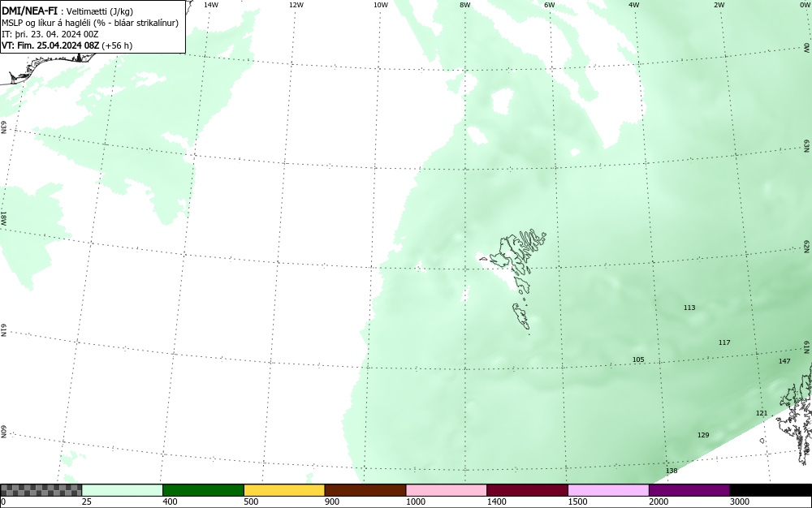Click the value 147 on the map
The height and width of the screenshot is (508, 812).
pos(784,361)
